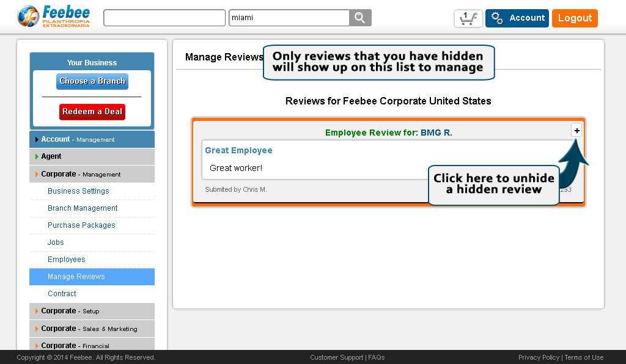Click the Logout button
This screenshot has width=626, height=364.
[x=574, y=18]
